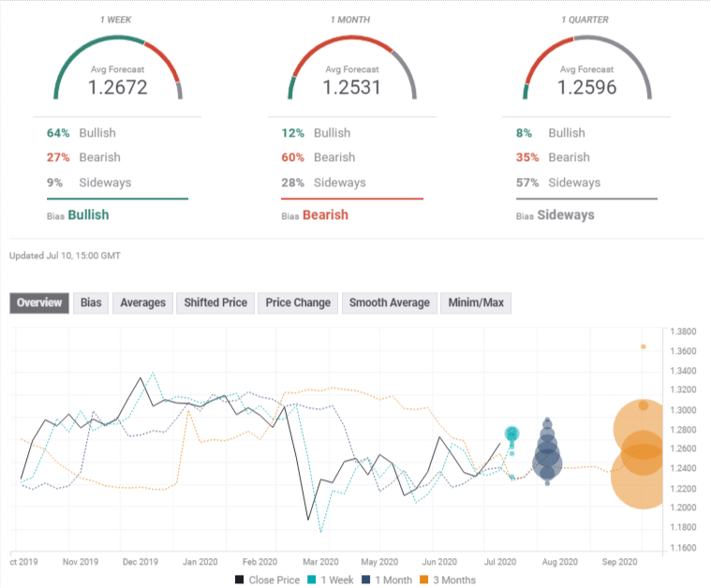
Task: Switch to Smooth Average view
Action: click(389, 302)
